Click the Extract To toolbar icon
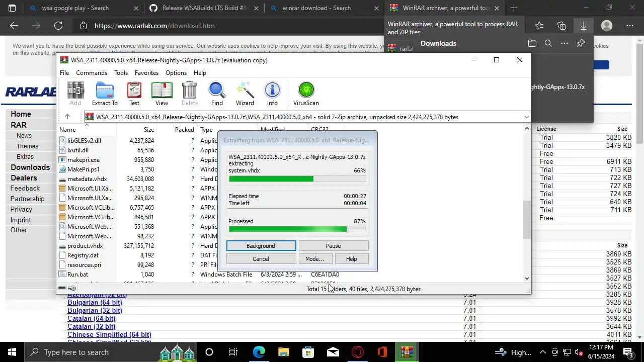 [x=105, y=94]
